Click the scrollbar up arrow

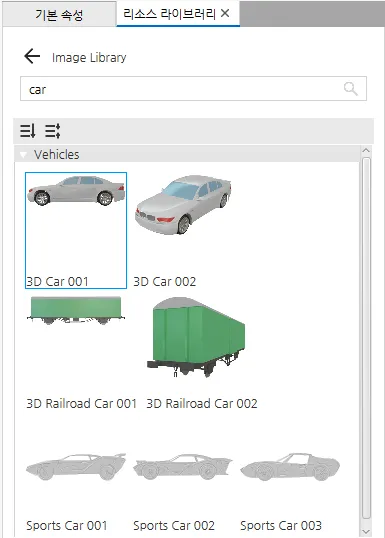pyautogui.click(x=366, y=151)
